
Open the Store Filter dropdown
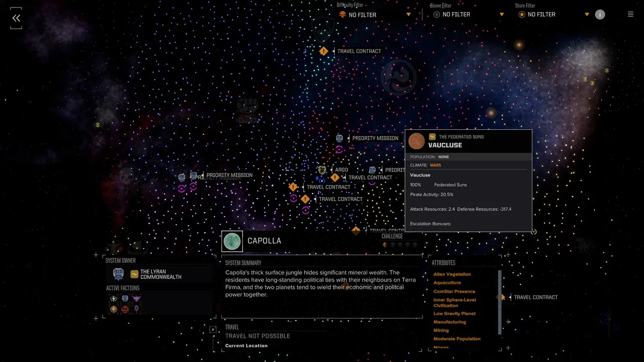(553, 15)
